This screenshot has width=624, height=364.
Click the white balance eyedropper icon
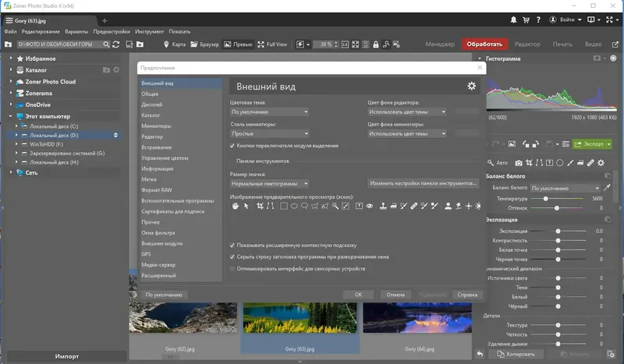[x=608, y=188]
